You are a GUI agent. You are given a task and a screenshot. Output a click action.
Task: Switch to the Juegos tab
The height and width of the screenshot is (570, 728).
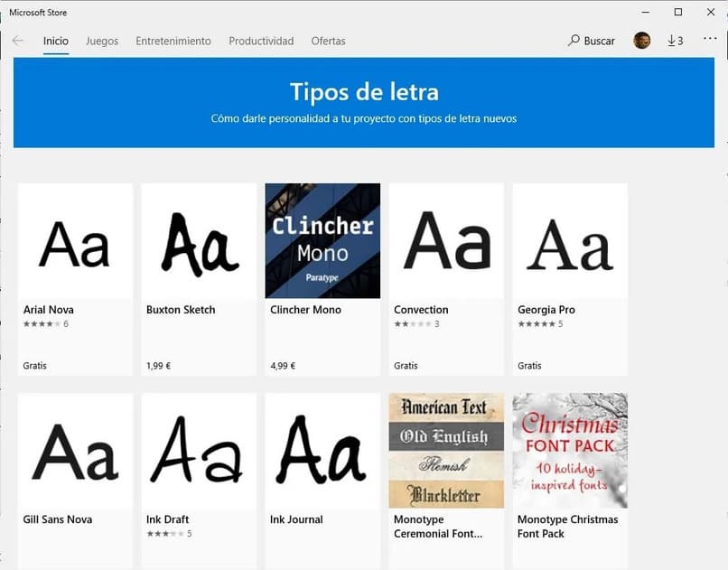coord(102,41)
